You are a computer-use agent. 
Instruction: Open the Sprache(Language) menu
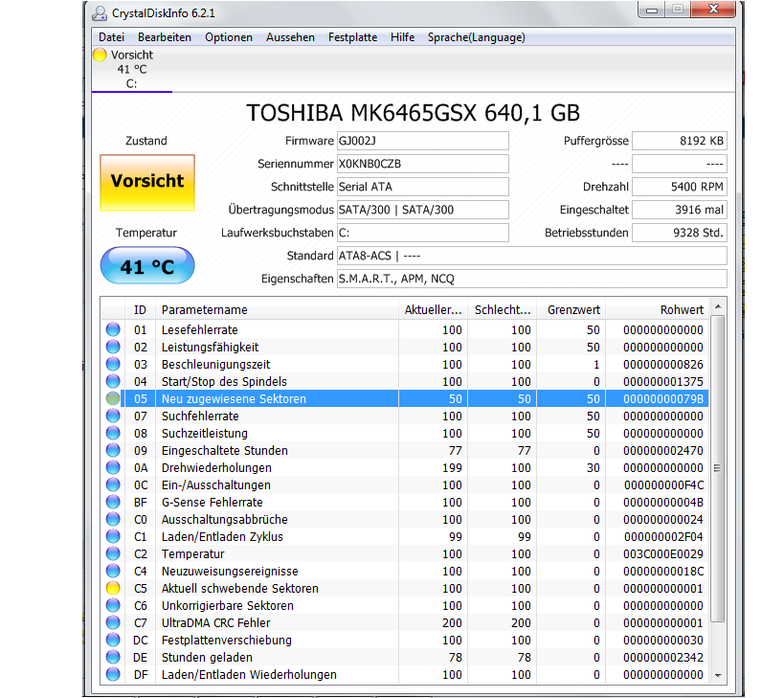click(x=477, y=37)
